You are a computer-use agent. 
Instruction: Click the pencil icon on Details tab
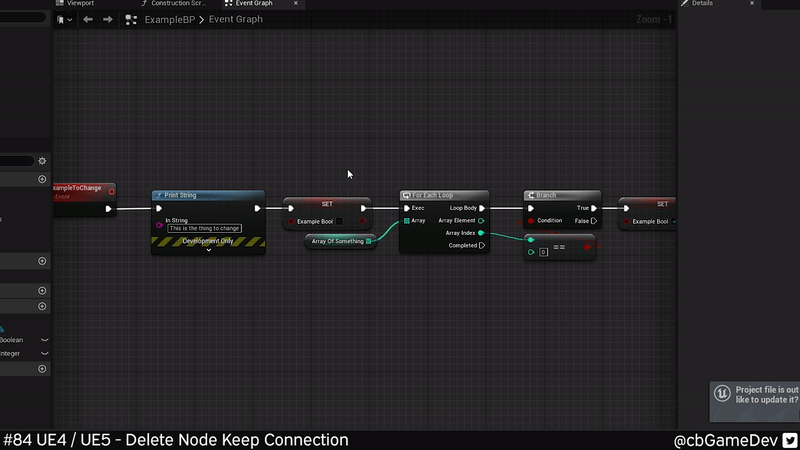684,4
